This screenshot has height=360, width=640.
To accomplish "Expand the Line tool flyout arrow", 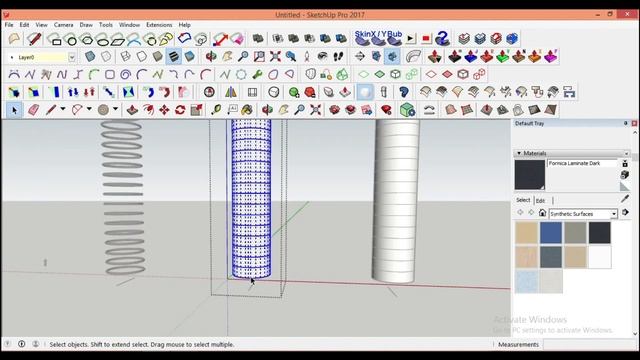I will pos(63,109).
